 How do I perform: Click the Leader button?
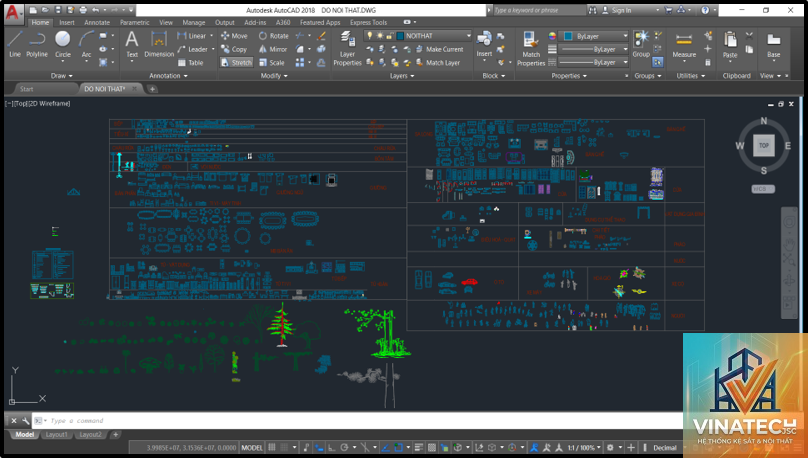[x=195, y=49]
